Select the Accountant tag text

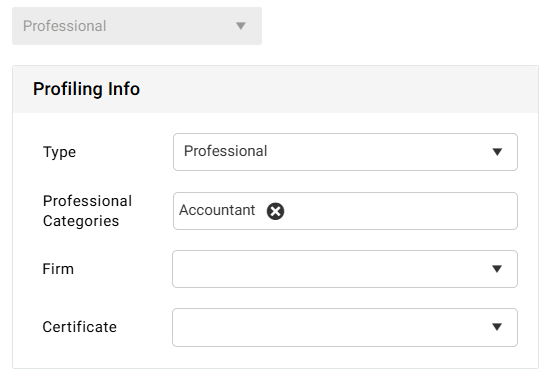click(217, 210)
